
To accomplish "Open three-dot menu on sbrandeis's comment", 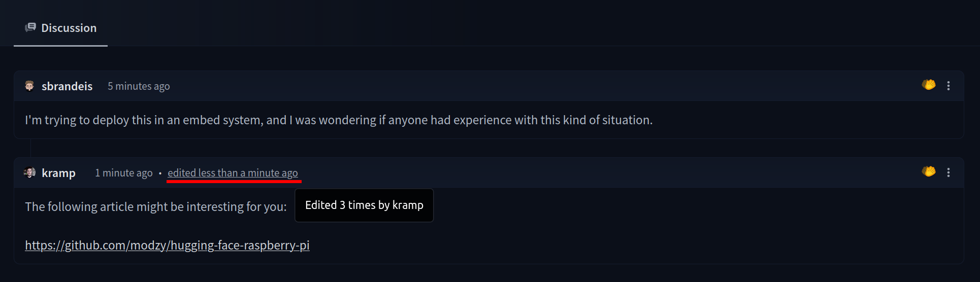I will pyautogui.click(x=948, y=86).
